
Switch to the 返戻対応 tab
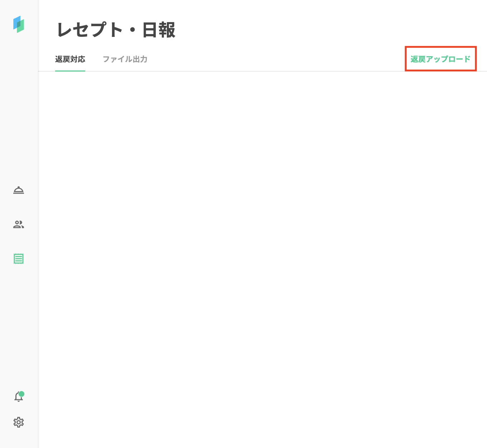tap(70, 59)
